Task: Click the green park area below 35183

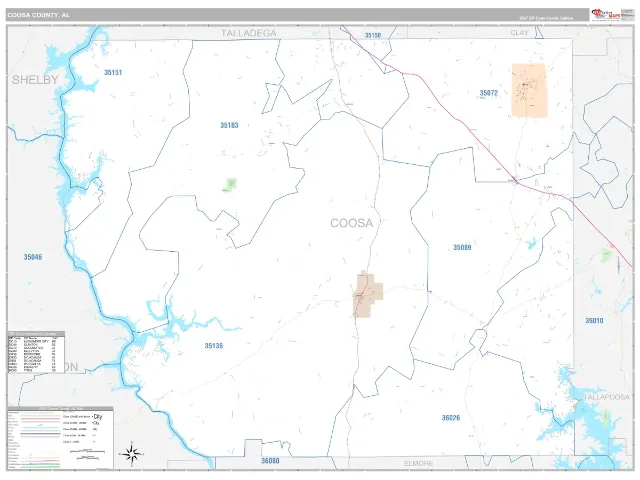Action: pos(230,185)
